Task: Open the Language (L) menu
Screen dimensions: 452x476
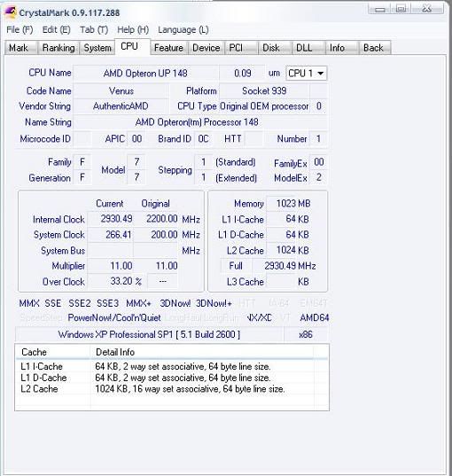Action: [183, 30]
